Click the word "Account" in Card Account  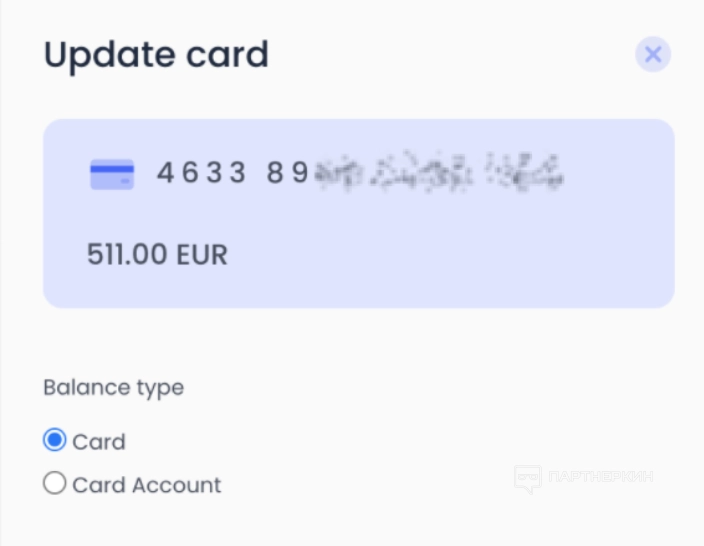tap(176, 485)
